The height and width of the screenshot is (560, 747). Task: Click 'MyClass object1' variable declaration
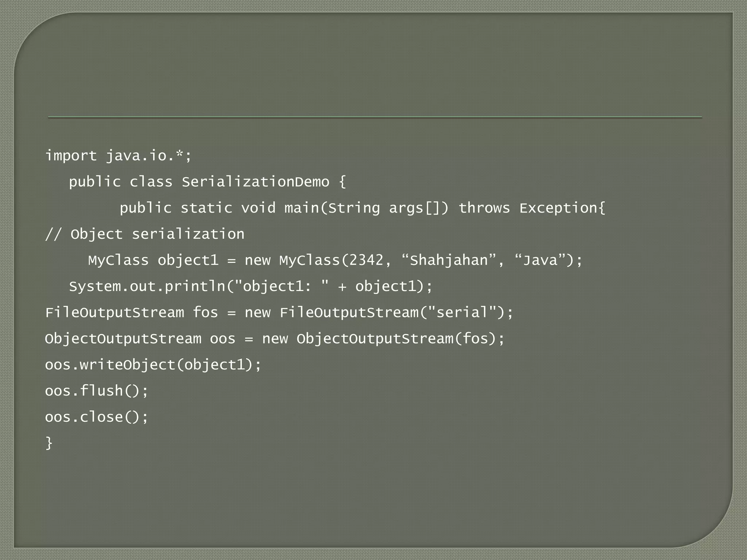(153, 260)
